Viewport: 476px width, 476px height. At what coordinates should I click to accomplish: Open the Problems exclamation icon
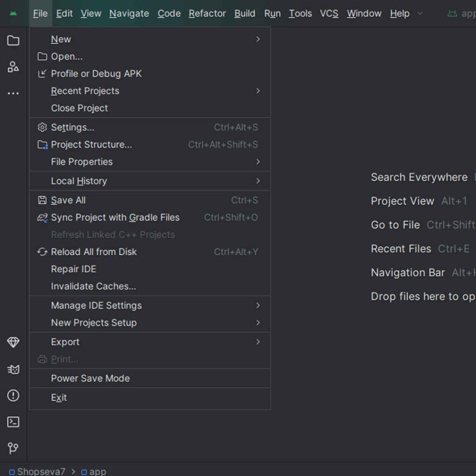coord(13,396)
